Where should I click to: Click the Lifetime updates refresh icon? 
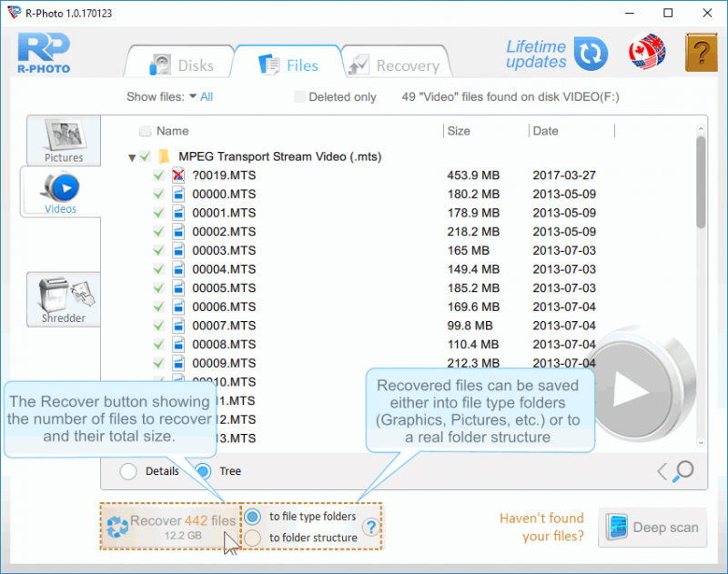coord(593,55)
